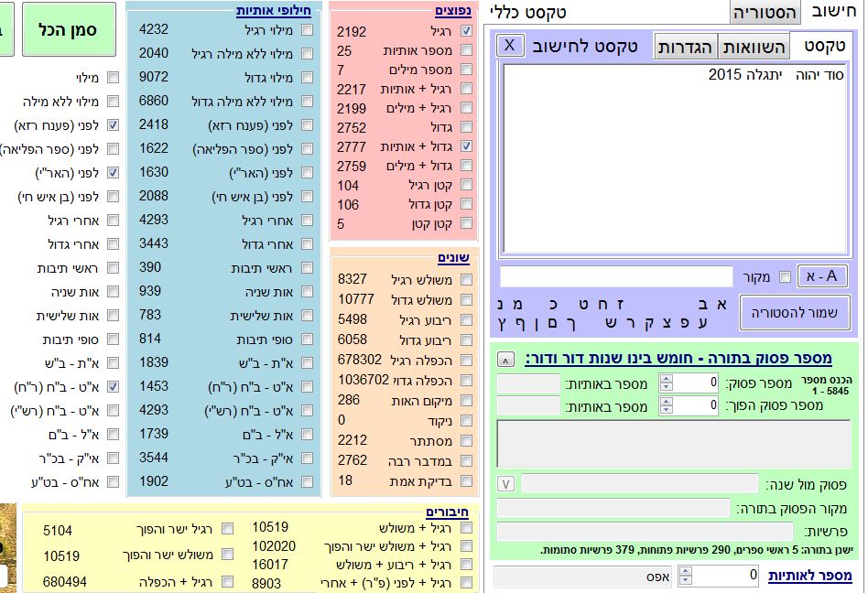Click the X button beside טקסט לחישוב

(x=510, y=45)
